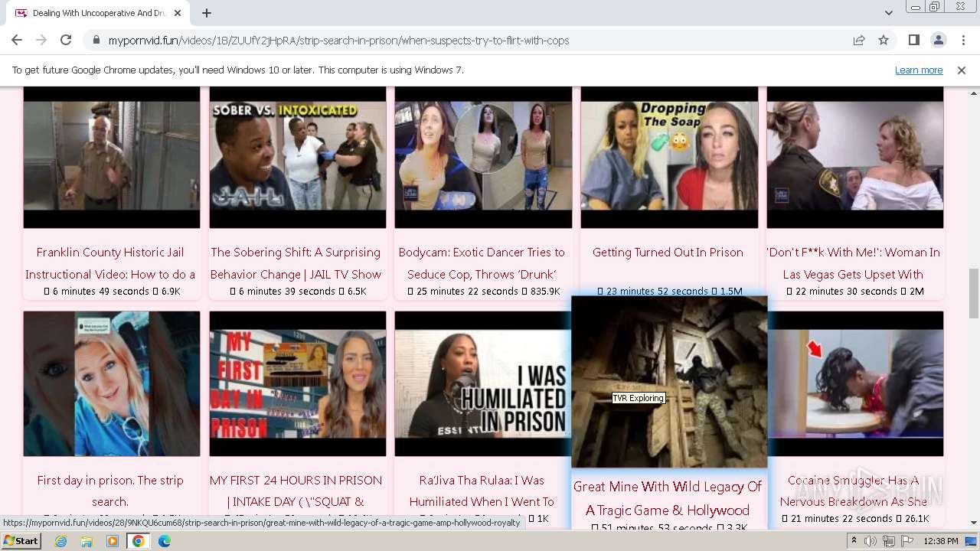Open the Windows Start menu
Image resolution: width=980 pixels, height=551 pixels.
point(21,540)
